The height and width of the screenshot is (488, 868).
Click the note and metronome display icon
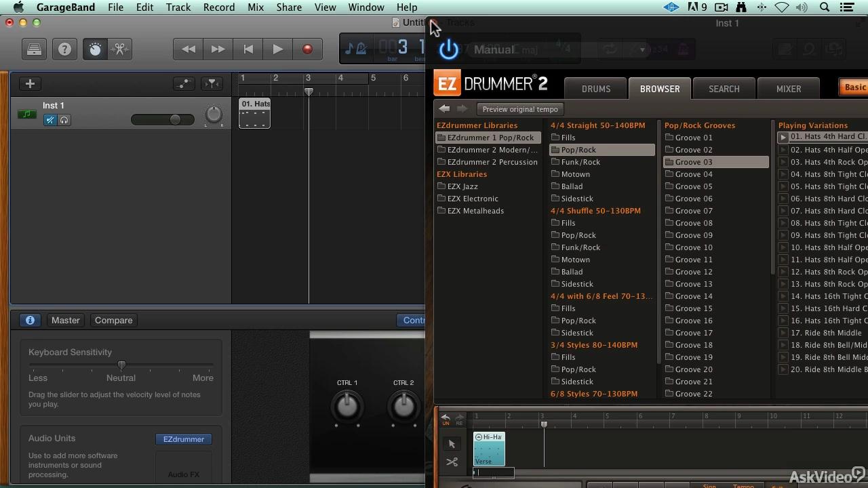tap(356, 49)
